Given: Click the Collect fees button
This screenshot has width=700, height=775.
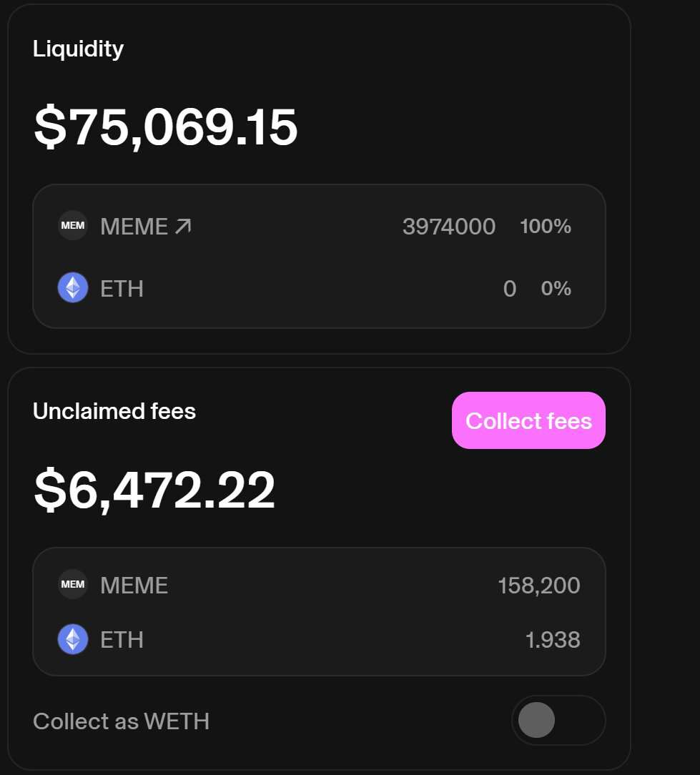Looking at the screenshot, I should click(x=528, y=420).
